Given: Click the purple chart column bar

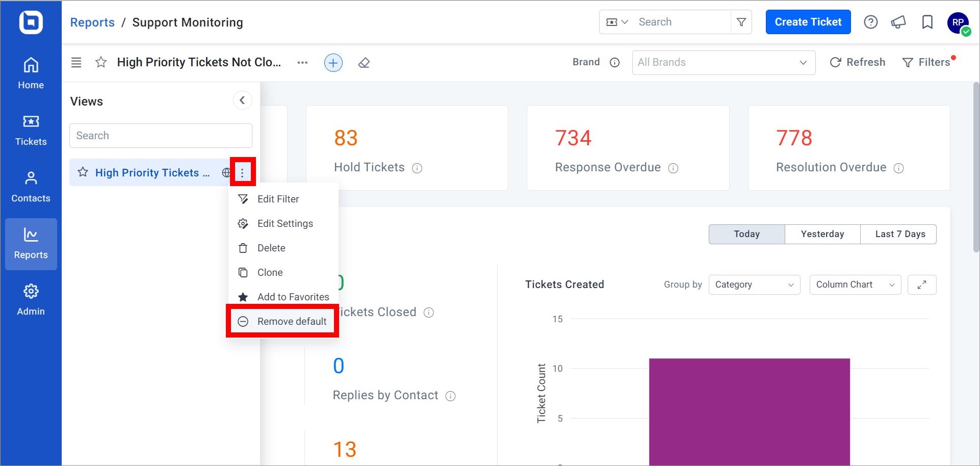Looking at the screenshot, I should pos(749,411).
